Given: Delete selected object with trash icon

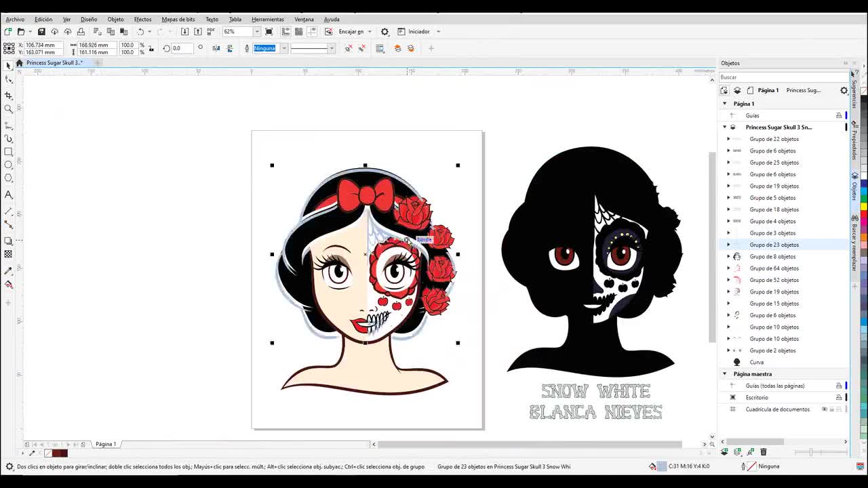Looking at the screenshot, I should pyautogui.click(x=763, y=451).
